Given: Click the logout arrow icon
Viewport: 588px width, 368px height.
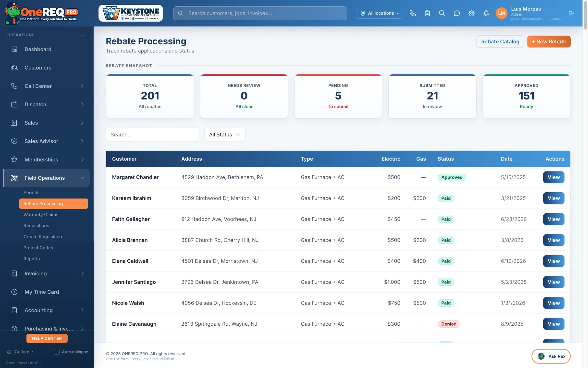Looking at the screenshot, I should 571,13.
